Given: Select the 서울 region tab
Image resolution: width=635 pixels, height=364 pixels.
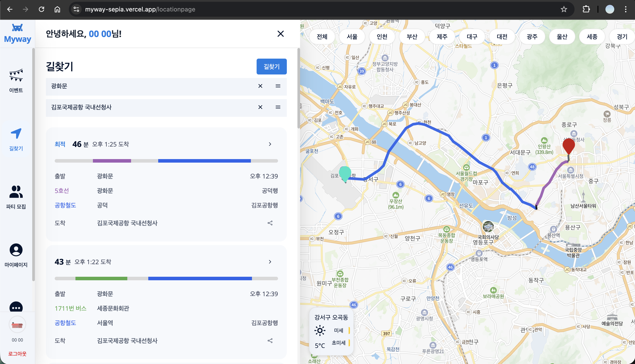Looking at the screenshot, I should pyautogui.click(x=352, y=37).
